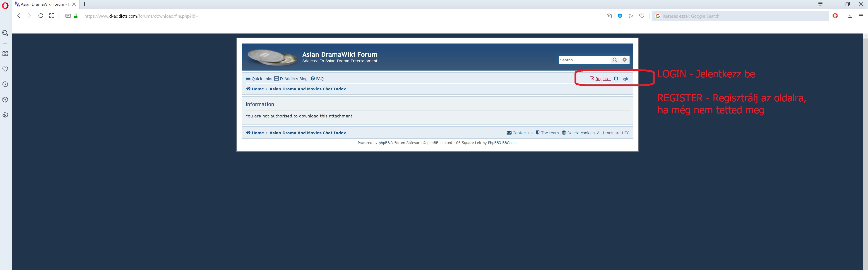Reload the page with refresh button
868x270 pixels.
coord(41,16)
